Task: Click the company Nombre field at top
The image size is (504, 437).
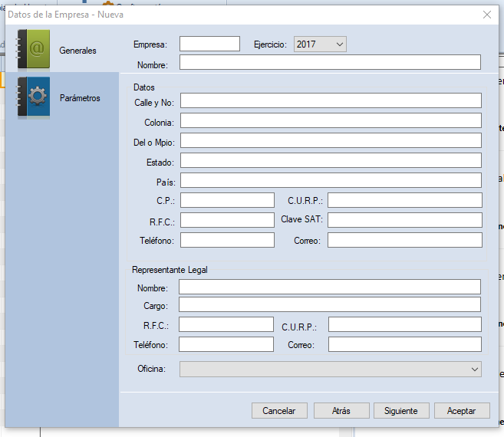Action: (330, 63)
